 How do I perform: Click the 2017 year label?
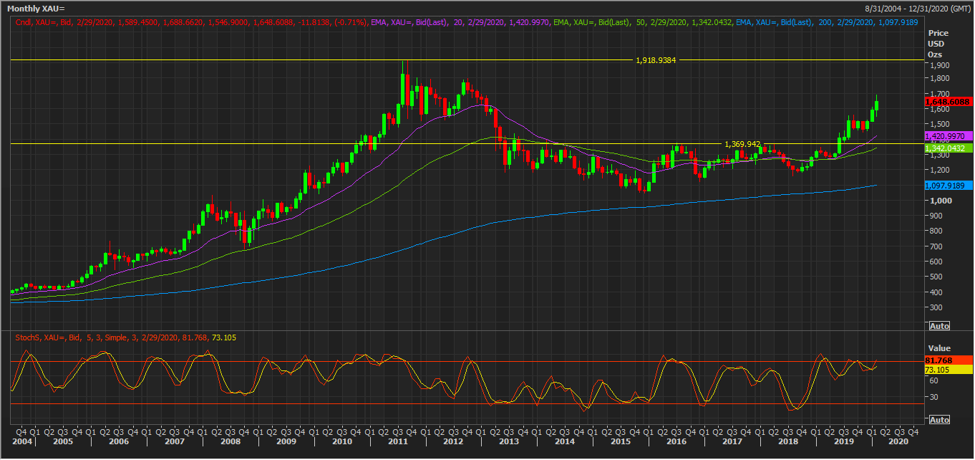click(x=732, y=441)
